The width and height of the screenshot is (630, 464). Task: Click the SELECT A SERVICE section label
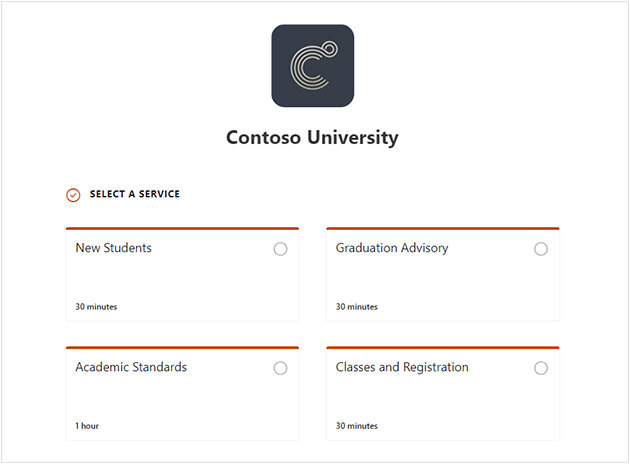point(135,194)
